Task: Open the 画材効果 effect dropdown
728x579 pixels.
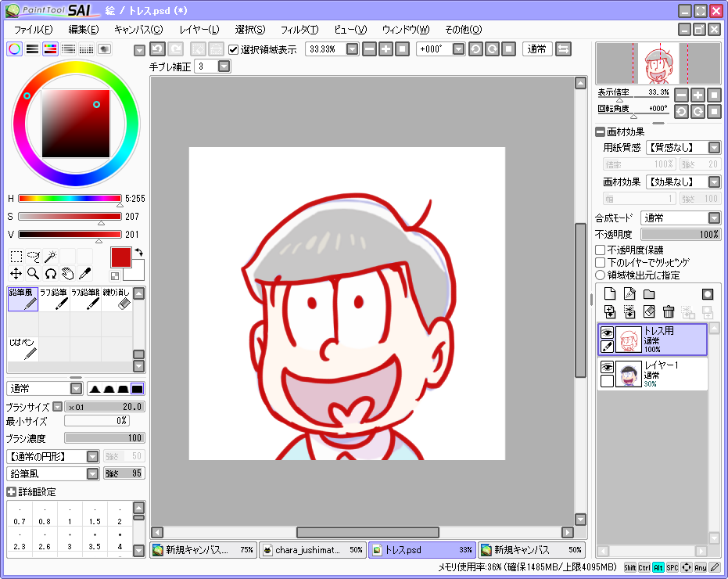Action: [714, 182]
